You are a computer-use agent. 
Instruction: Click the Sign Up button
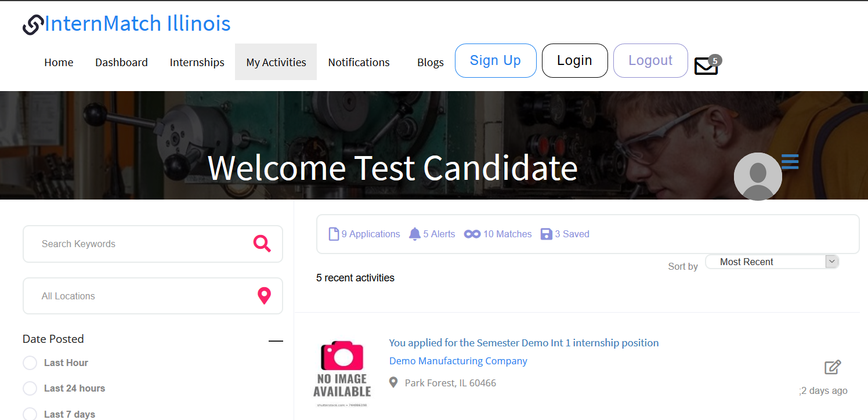pyautogui.click(x=496, y=60)
